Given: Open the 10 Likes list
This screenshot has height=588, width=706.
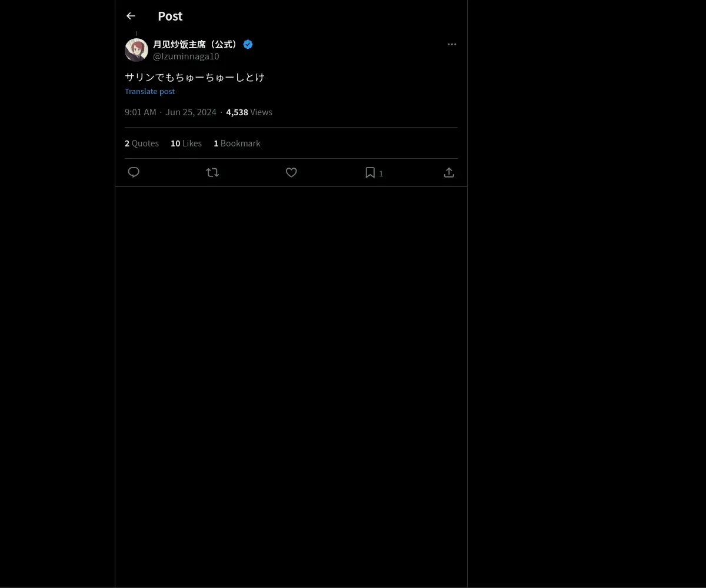Looking at the screenshot, I should 186,143.
